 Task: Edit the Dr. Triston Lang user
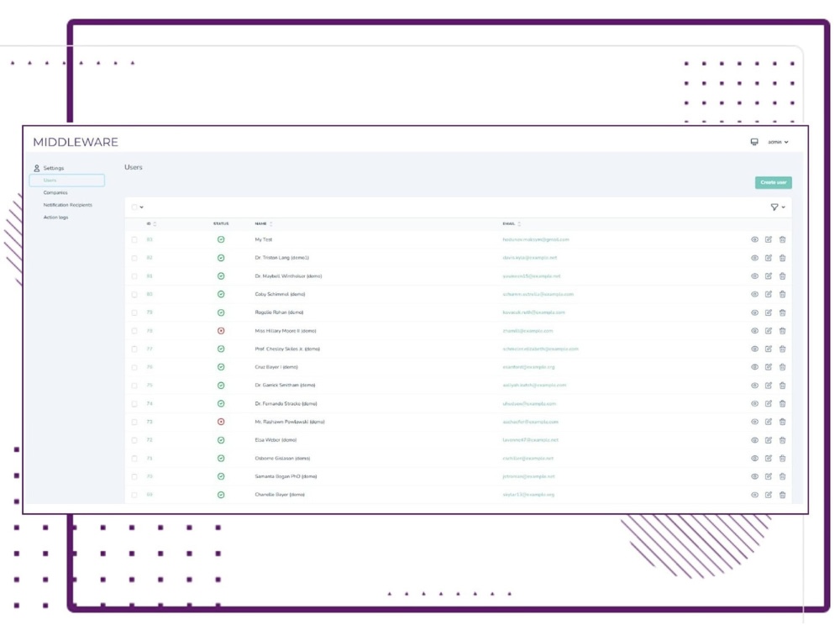pos(769,258)
